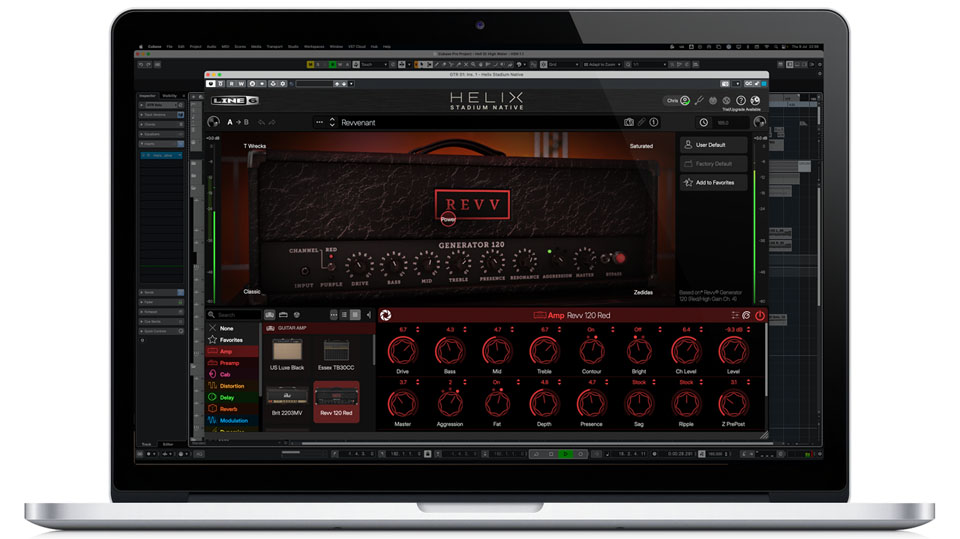This screenshot has height=539, width=960.
Task: Switch browser to list view icon
Action: 344,315
